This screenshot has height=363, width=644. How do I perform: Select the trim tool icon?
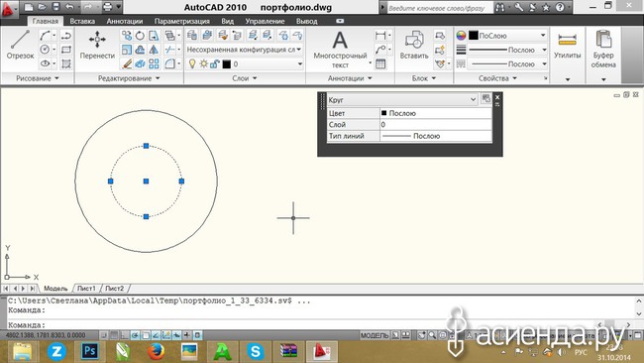pos(169,50)
